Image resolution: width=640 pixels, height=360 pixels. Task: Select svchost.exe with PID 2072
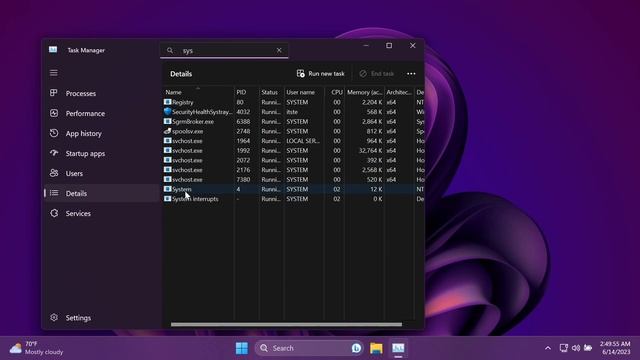(x=293, y=160)
